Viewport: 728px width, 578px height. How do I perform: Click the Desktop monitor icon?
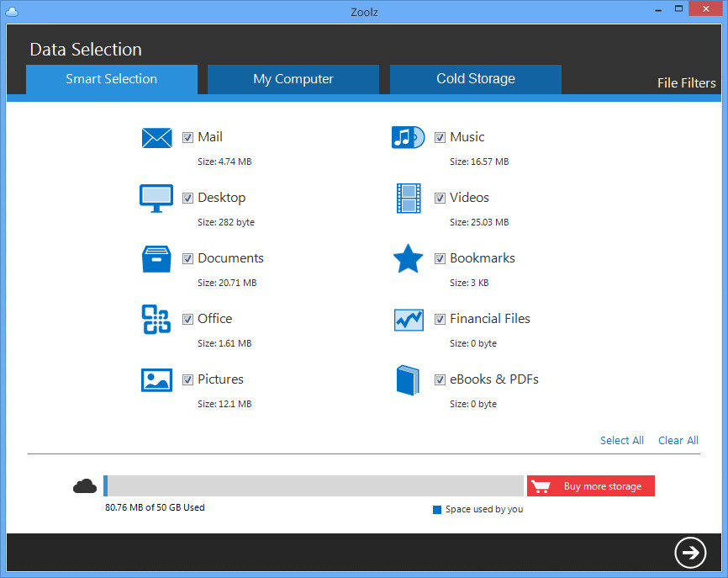pos(156,199)
